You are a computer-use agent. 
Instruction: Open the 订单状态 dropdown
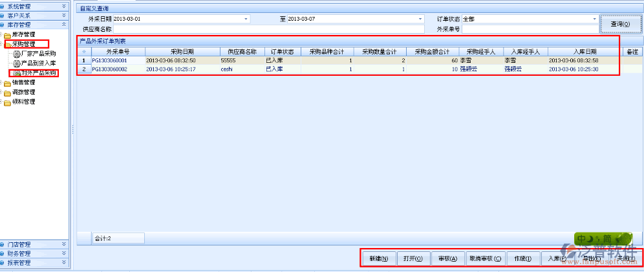pyautogui.click(x=594, y=19)
